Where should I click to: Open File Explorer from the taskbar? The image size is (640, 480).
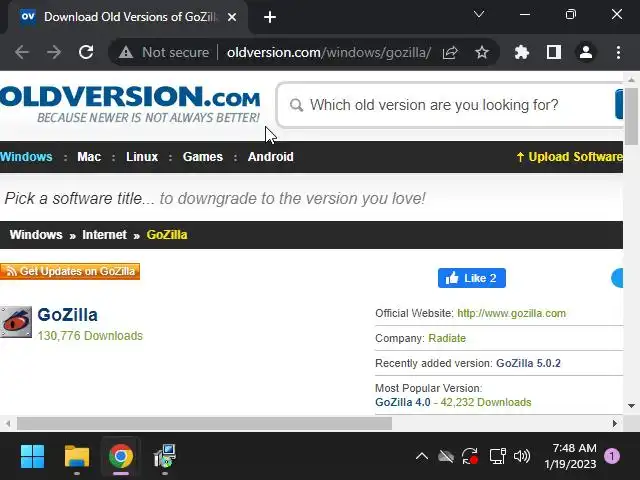coord(77,456)
